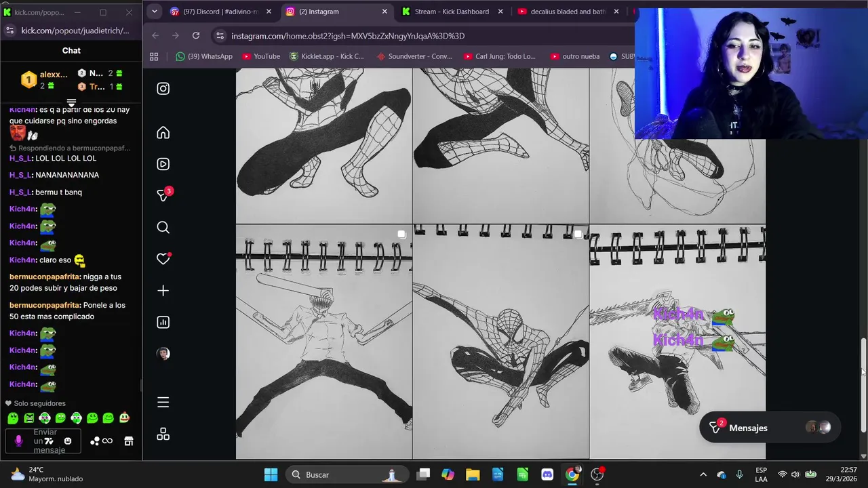Screen dimensions: 868x488
Task: Switch to decalius bladed YouTube tab
Action: tap(568, 12)
